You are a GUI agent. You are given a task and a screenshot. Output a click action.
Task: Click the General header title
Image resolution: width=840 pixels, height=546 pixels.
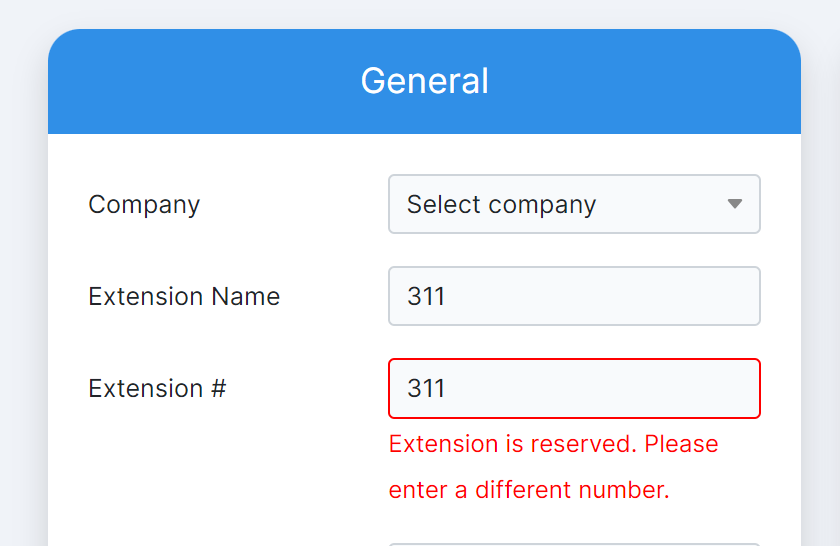(x=424, y=81)
